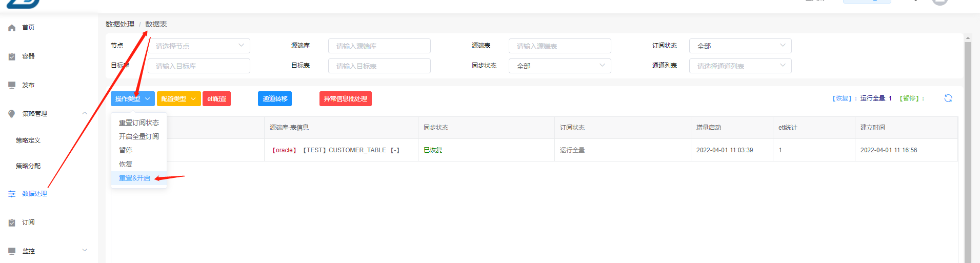
Task: Open the 订阅状态 dropdown
Action: 740,46
